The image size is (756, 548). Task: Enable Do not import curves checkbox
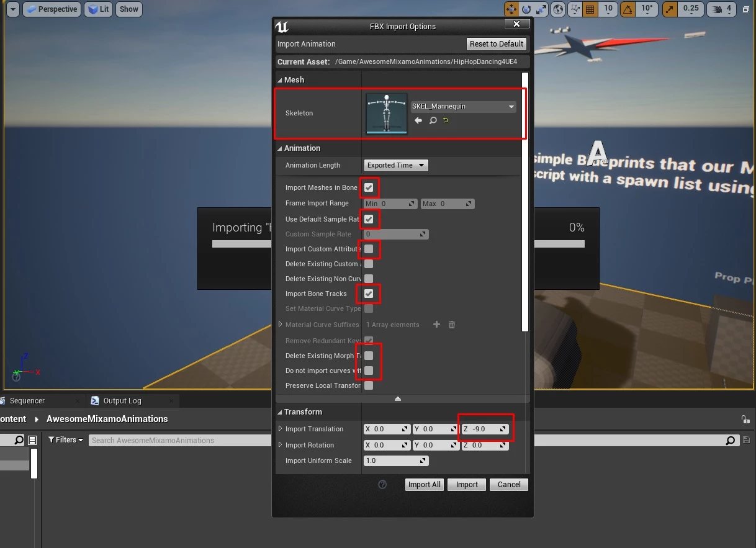coord(369,371)
